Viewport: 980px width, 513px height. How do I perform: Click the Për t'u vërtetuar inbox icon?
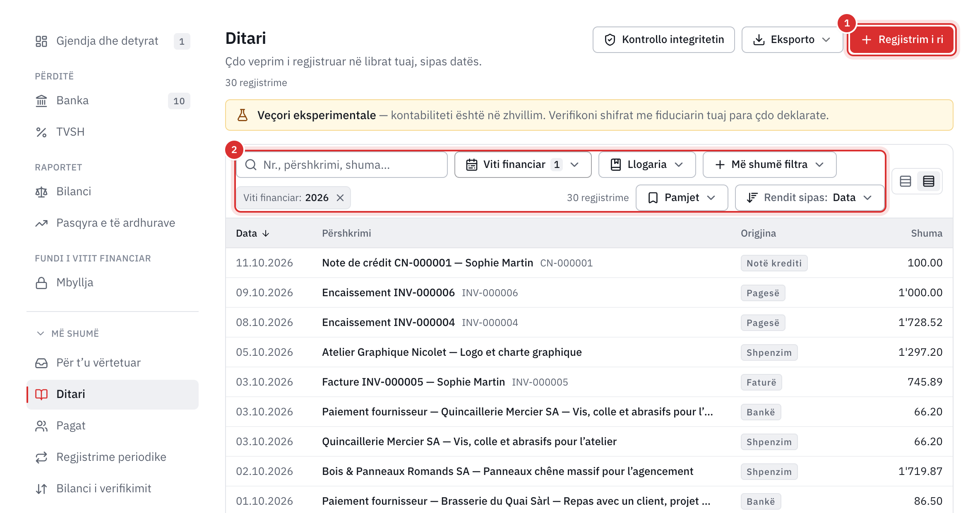(41, 363)
